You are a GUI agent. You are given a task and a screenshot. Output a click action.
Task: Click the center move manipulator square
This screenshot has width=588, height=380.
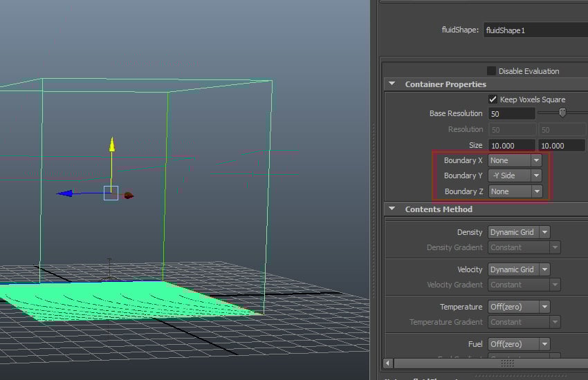(111, 193)
